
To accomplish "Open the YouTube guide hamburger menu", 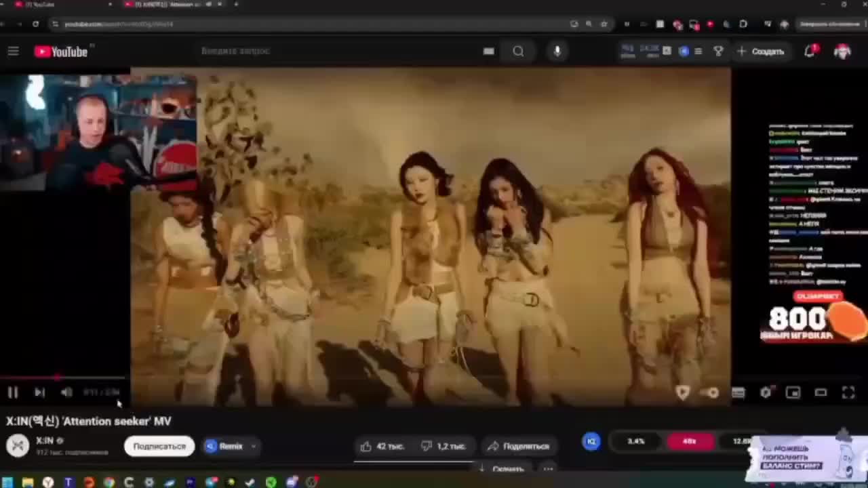I will (x=13, y=52).
